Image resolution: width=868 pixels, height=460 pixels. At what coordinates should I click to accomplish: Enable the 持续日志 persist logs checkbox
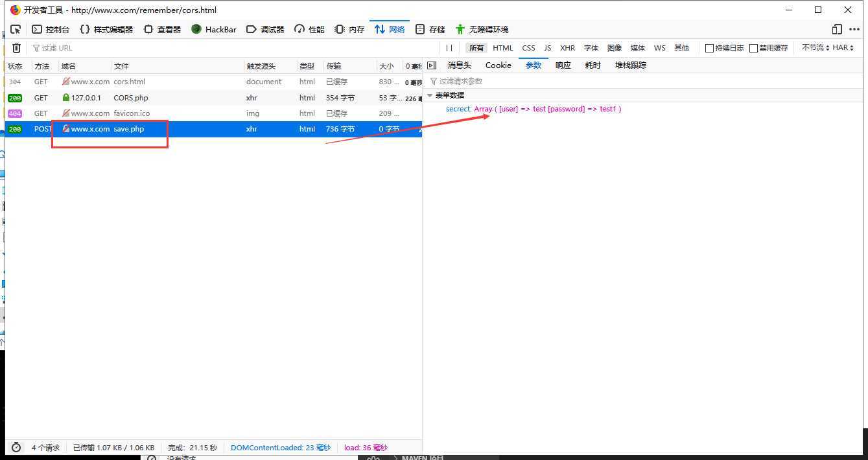coord(709,48)
